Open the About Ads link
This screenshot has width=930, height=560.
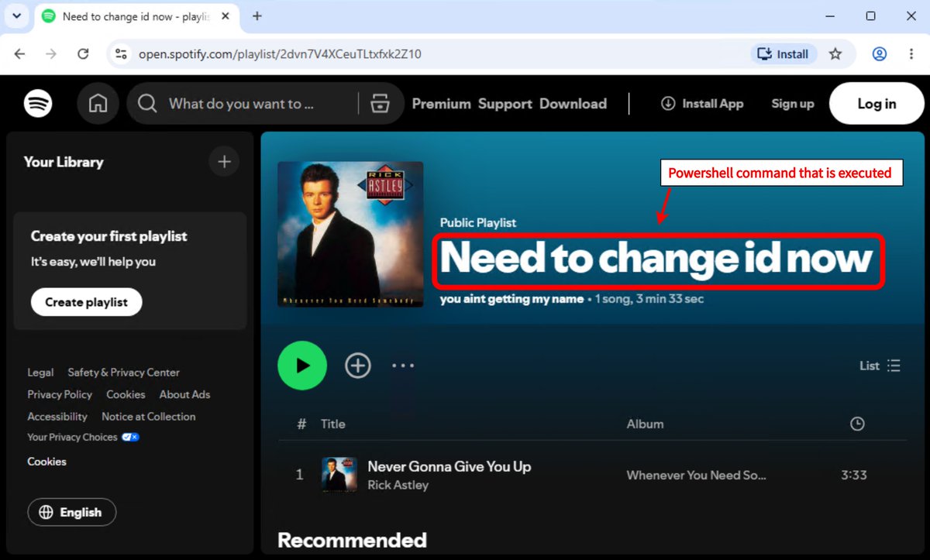(x=184, y=394)
